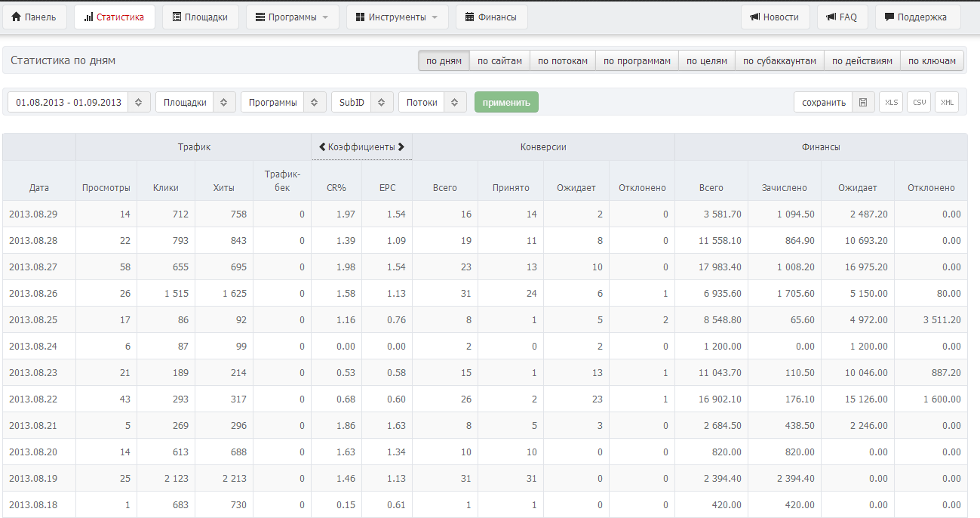Screen dimensions: 980x518
Task: Click the CSV export icon
Action: (919, 102)
